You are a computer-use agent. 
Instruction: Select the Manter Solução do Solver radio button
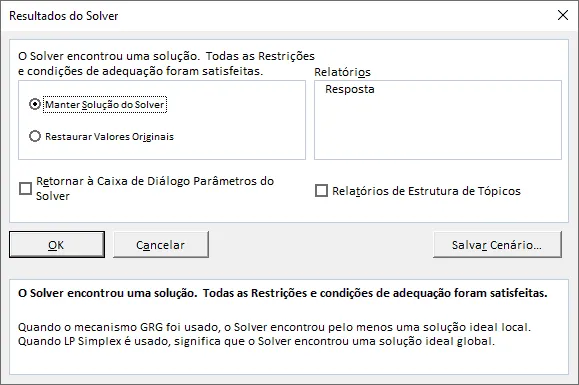point(35,104)
